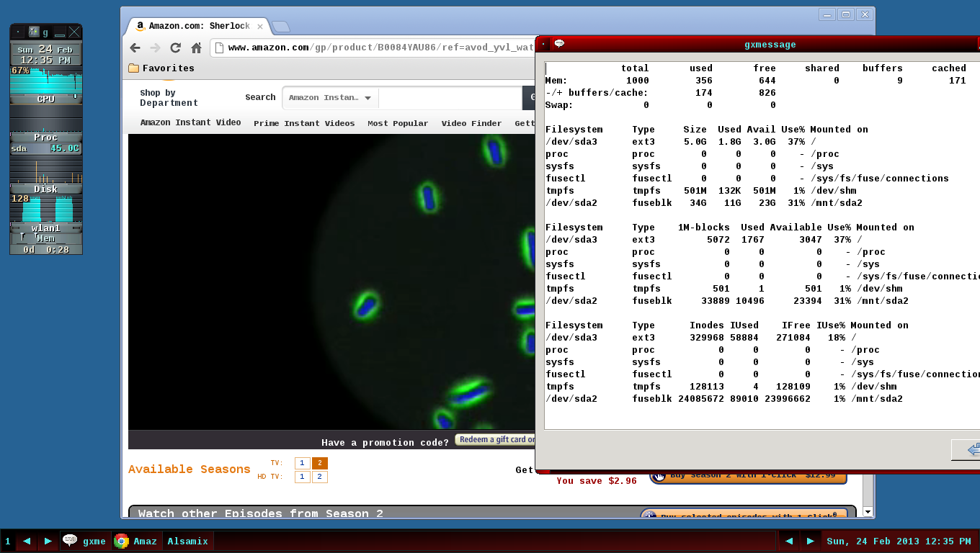Open Shop by Department menu
The height and width of the screenshot is (553, 980).
coord(169,97)
